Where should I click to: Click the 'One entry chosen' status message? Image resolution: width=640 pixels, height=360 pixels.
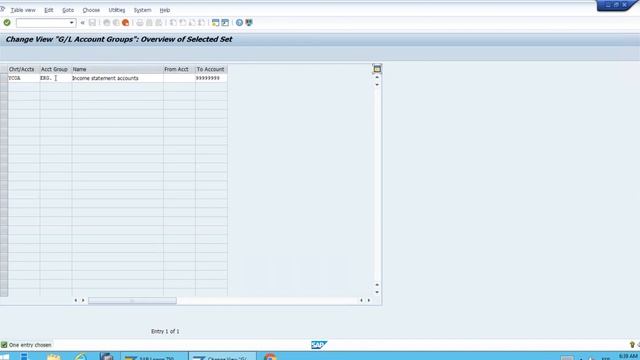30,345
